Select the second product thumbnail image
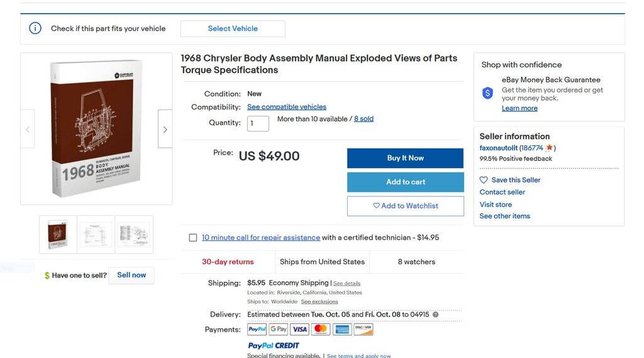 (x=96, y=235)
